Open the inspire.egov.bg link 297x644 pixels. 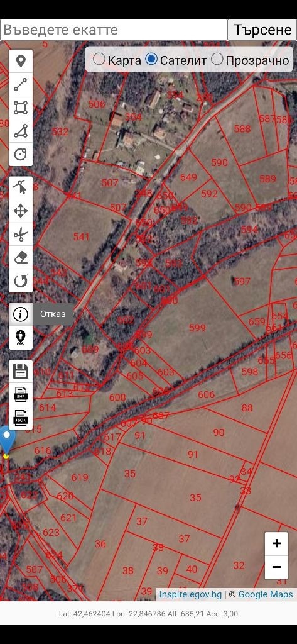191,594
